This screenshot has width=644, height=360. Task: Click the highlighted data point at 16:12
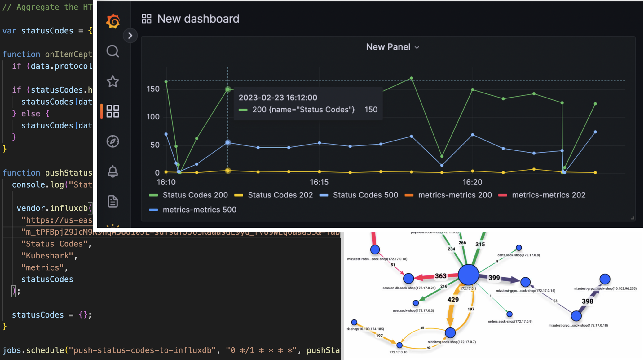point(228,90)
